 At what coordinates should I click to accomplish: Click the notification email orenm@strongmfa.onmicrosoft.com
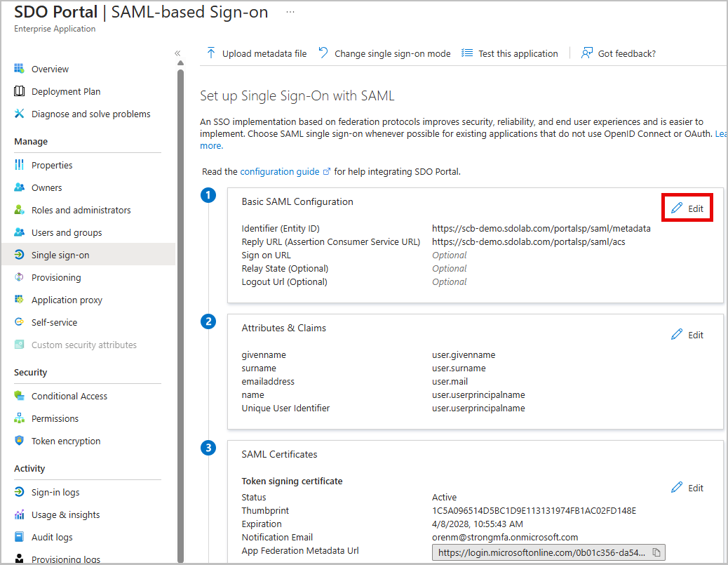coord(505,537)
